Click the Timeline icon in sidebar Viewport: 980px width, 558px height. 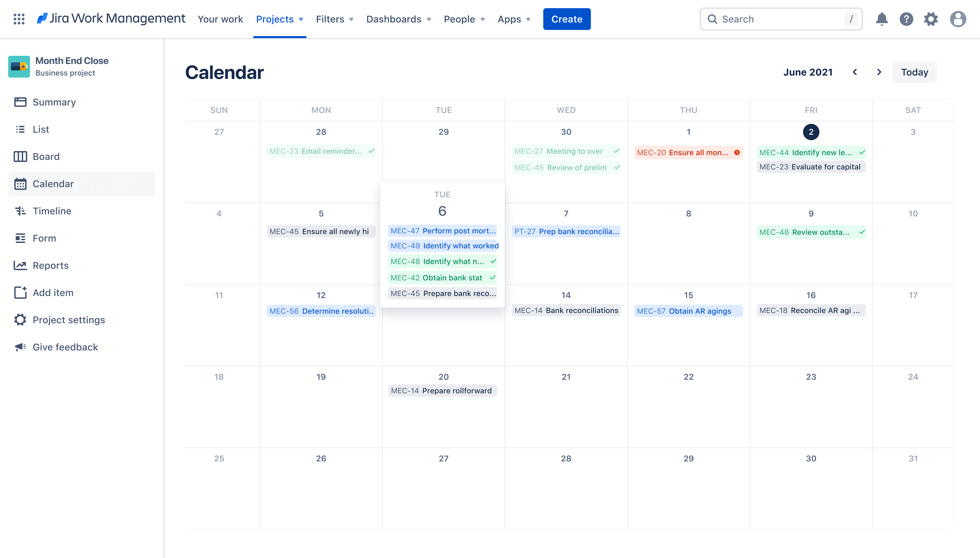tap(20, 211)
